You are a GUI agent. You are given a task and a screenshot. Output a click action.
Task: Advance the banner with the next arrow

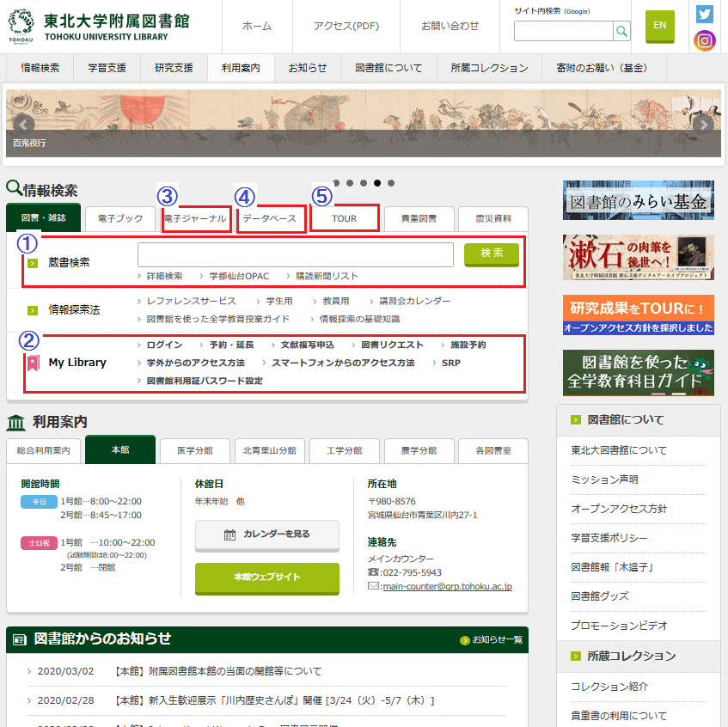pos(704,124)
